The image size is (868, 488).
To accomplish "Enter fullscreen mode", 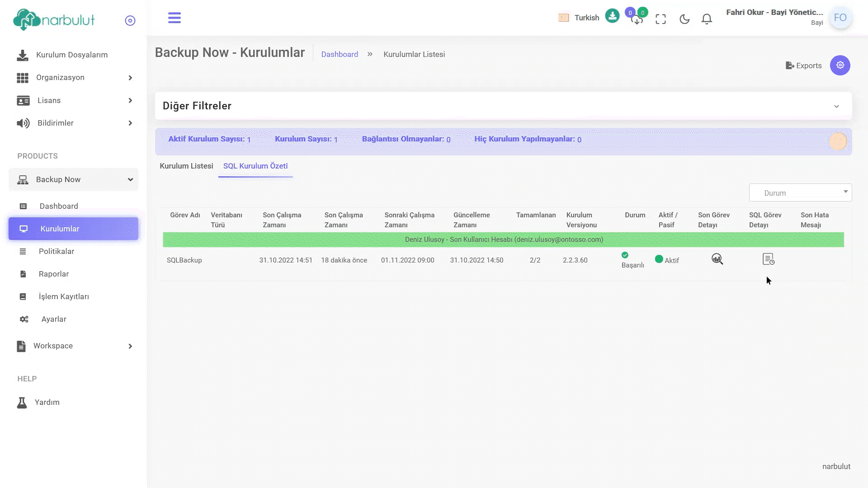I will tap(661, 19).
